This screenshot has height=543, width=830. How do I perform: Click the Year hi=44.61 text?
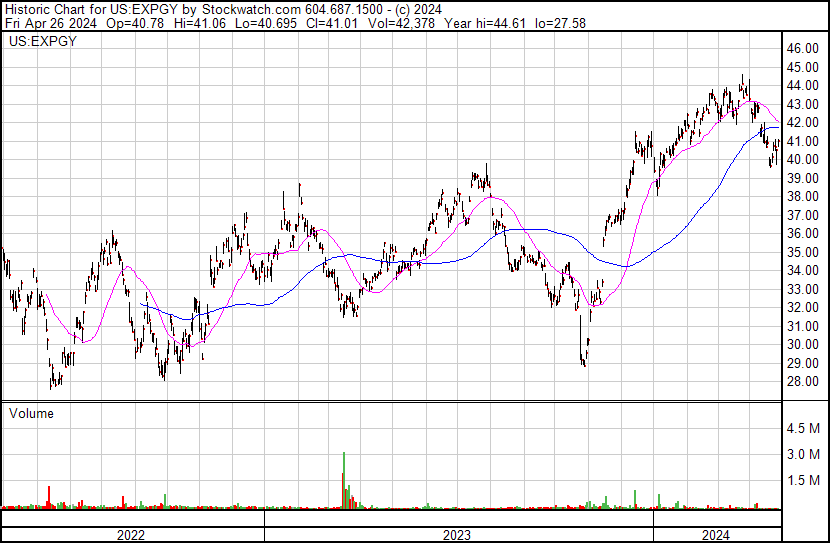(x=486, y=23)
